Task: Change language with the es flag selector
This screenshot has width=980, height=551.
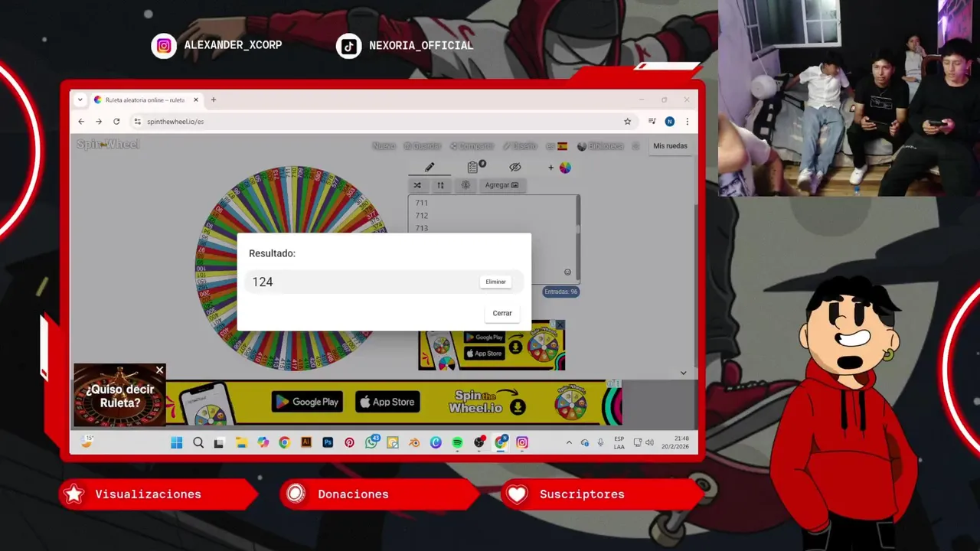Action: pyautogui.click(x=557, y=146)
